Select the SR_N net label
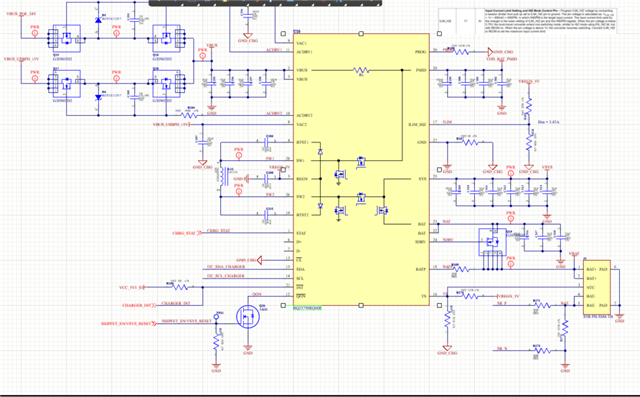The width and height of the screenshot is (640, 397). click(x=502, y=349)
